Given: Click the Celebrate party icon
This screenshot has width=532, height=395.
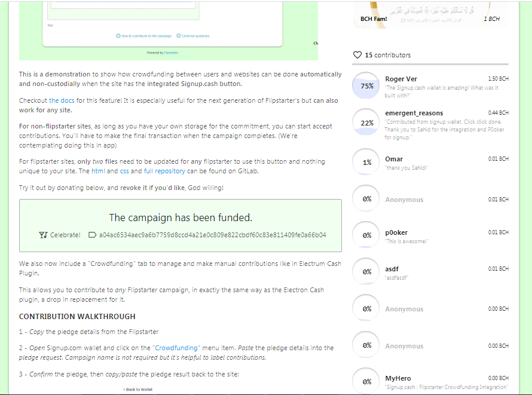Looking at the screenshot, I should pos(43,235).
